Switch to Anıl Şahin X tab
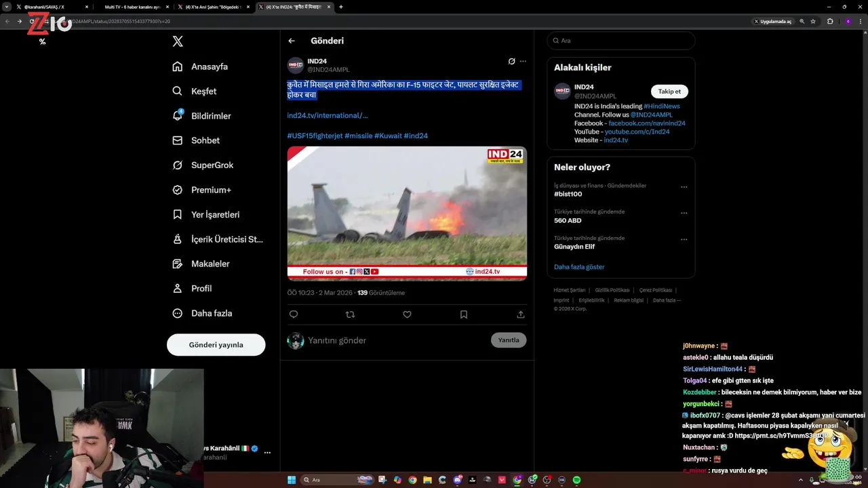The width and height of the screenshot is (868, 488). click(214, 7)
